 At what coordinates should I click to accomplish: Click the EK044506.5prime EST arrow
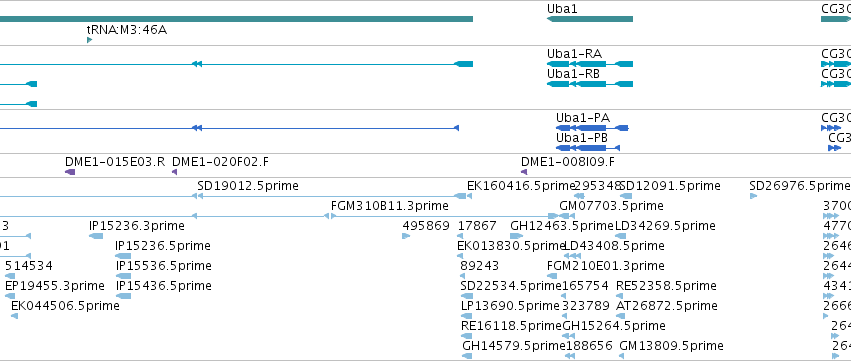15,316
